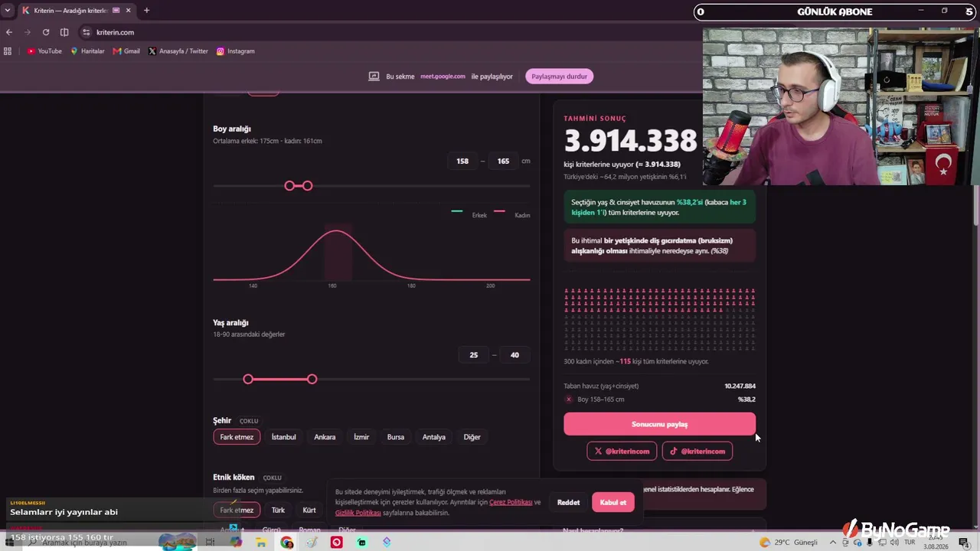Edit the maximum height value 165
980x551 pixels.
tap(503, 161)
